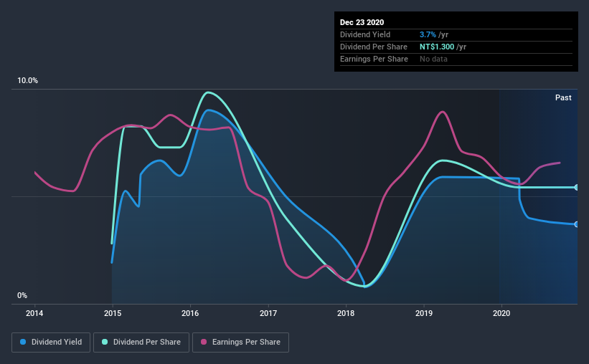Toggle the Dividend Yield legend series

pos(51,343)
